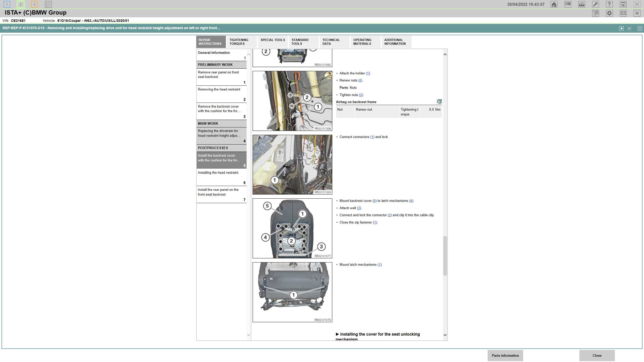Screen dimensions: 644x362
Task: Toggle the airbag warning indicator
Action: 438,102
